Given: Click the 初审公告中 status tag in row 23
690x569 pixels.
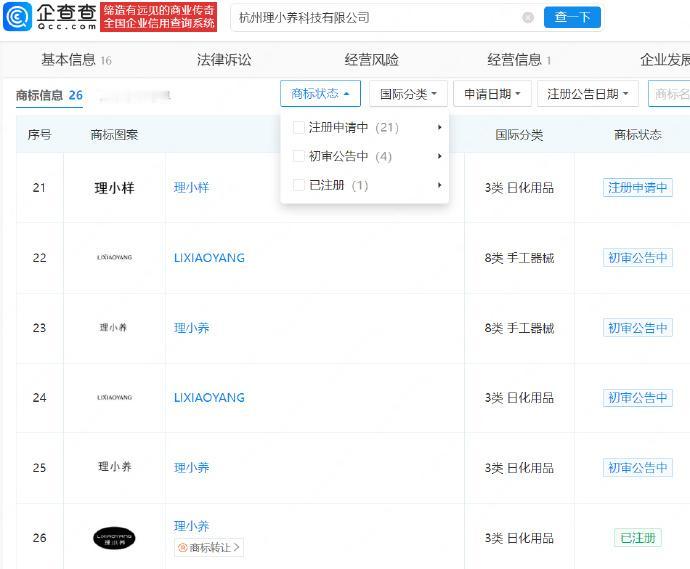Looking at the screenshot, I should tap(638, 328).
